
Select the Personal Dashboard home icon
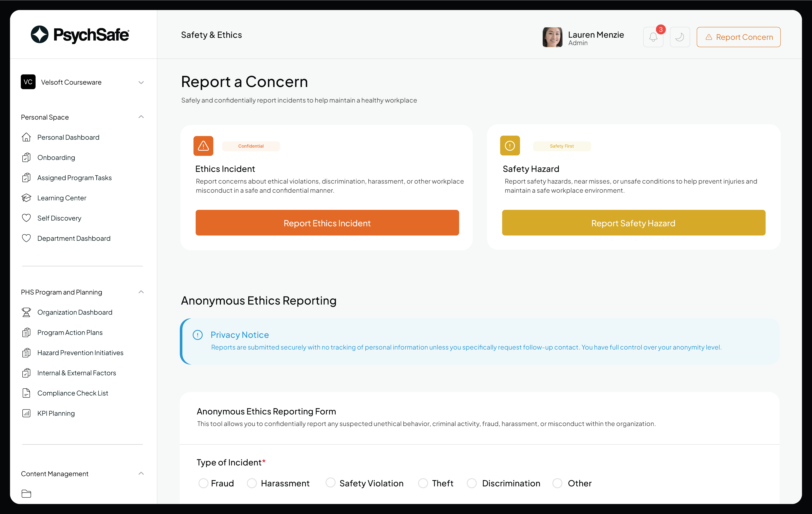point(27,137)
